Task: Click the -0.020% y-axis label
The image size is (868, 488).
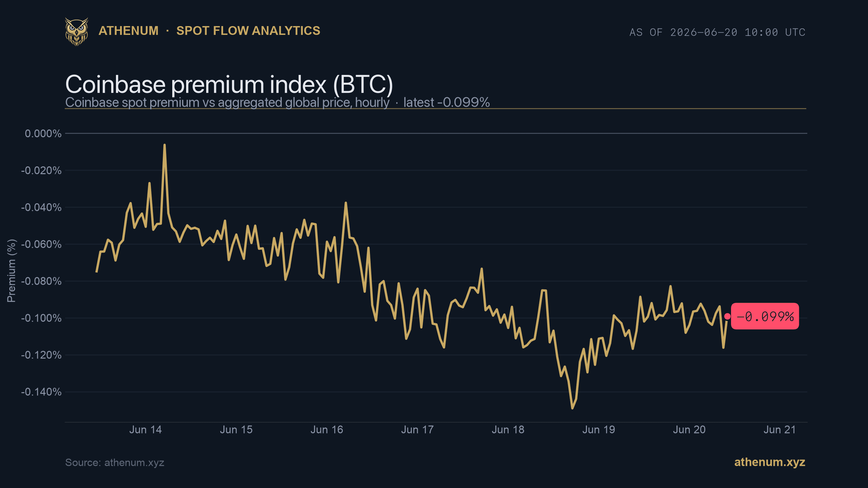Action: pos(41,170)
